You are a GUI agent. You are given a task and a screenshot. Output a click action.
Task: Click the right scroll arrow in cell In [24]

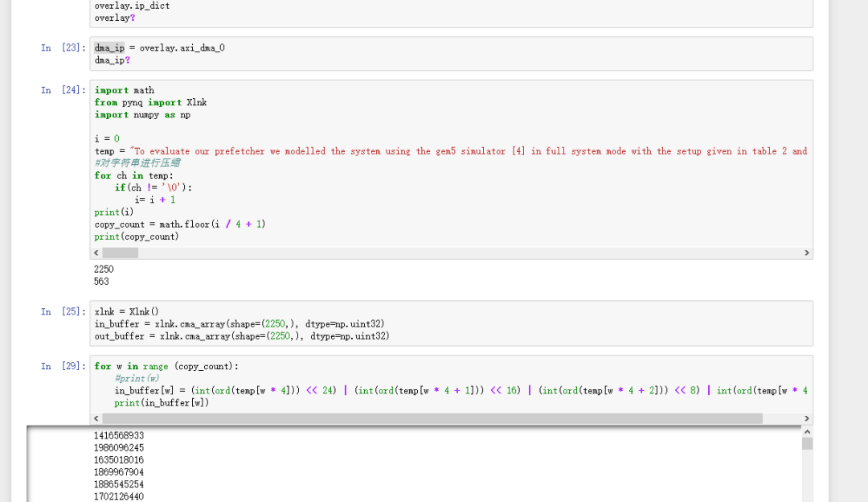807,253
